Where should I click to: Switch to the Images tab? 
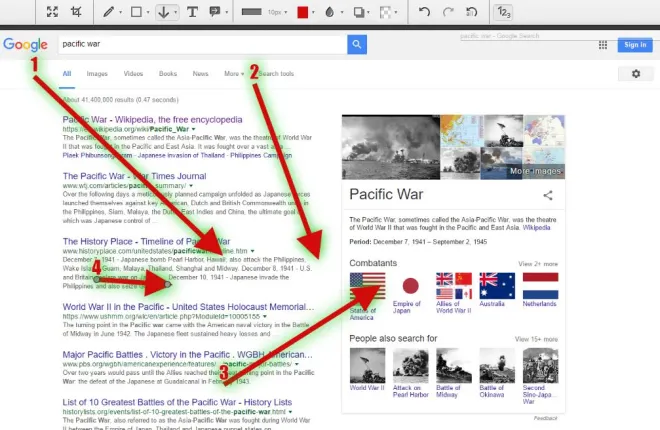tap(97, 74)
